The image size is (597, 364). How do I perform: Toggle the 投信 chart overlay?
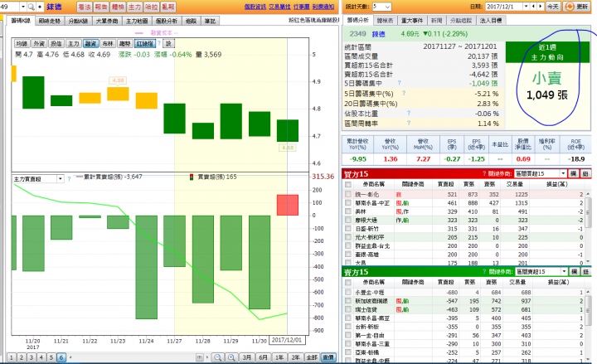click(56, 44)
